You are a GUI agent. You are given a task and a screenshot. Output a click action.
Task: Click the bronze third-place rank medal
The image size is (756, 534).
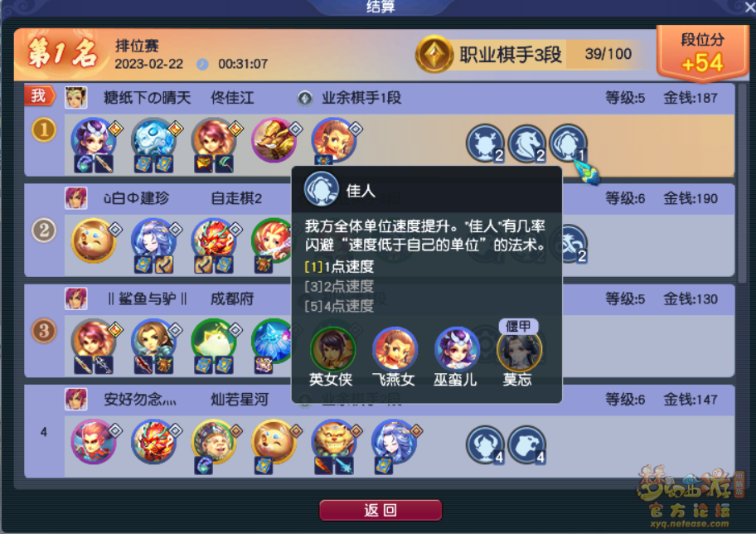pos(44,331)
